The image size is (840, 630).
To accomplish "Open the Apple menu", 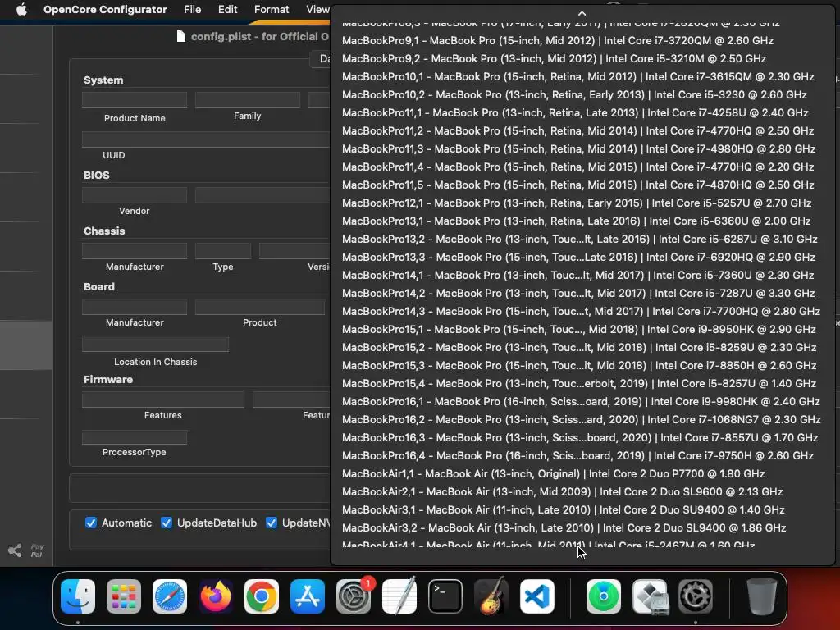I will pos(21,9).
